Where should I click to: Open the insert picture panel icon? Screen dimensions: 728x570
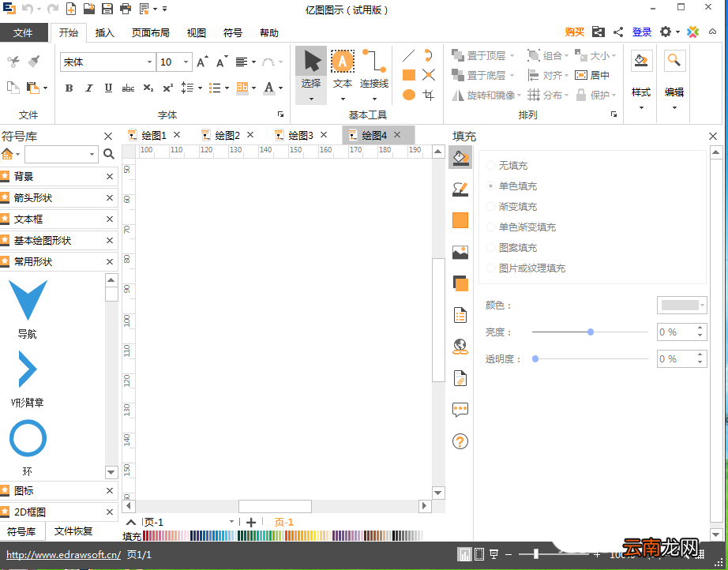pos(460,252)
